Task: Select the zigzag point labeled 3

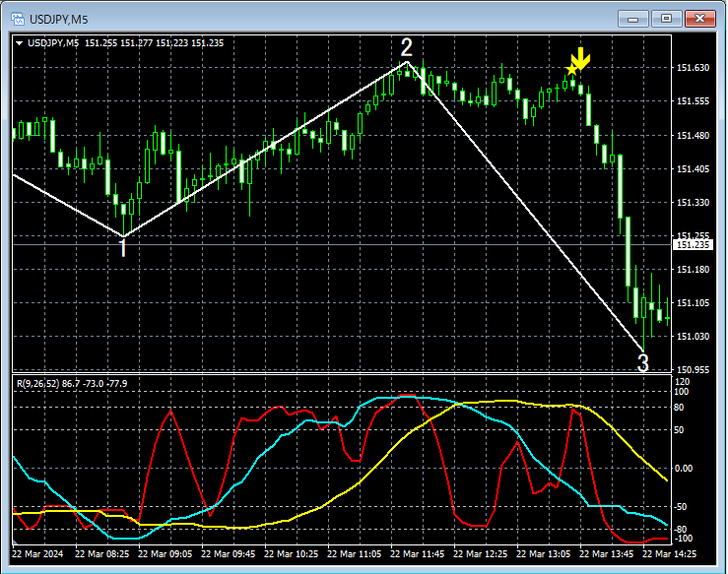Action: (x=642, y=363)
